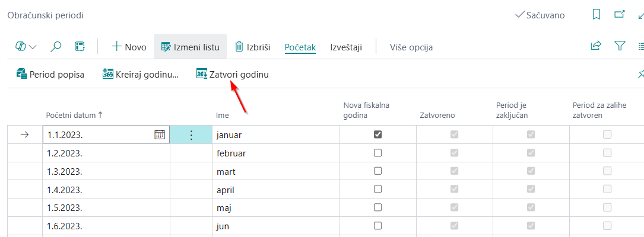Viewport: 644px width, 237px height.
Task: Click the april name cell
Action: click(276, 190)
